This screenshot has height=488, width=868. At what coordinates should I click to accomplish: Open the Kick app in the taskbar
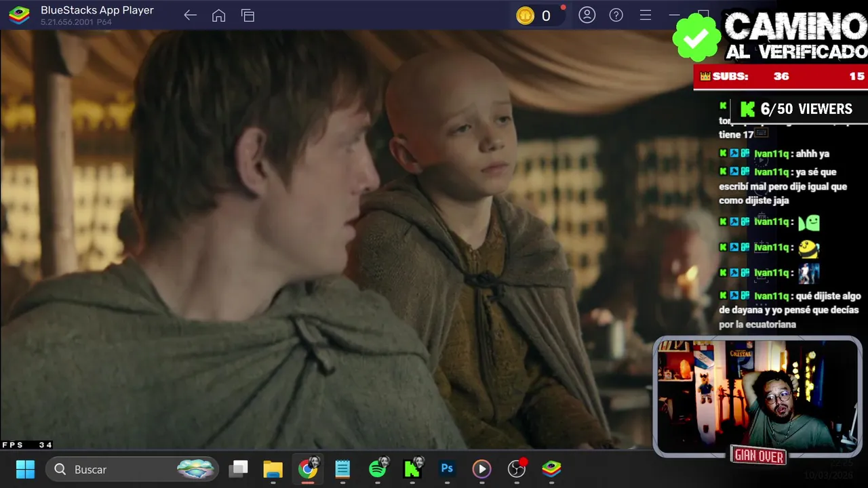[412, 468]
